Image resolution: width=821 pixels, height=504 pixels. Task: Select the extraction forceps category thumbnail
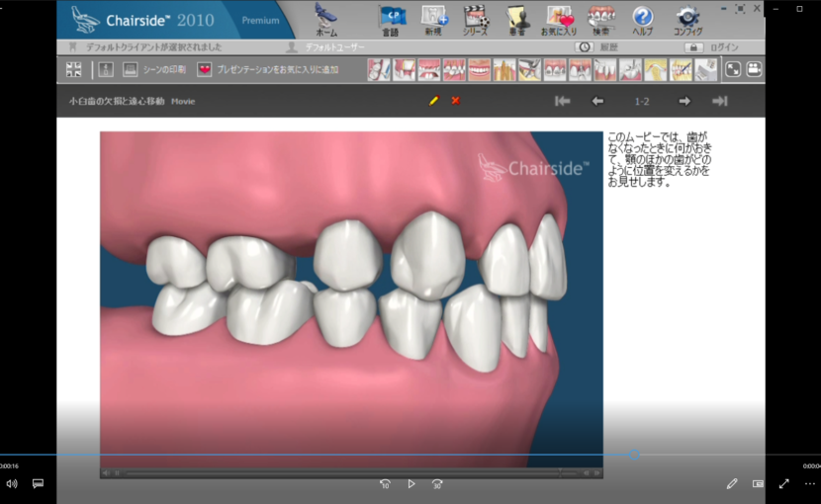point(529,69)
